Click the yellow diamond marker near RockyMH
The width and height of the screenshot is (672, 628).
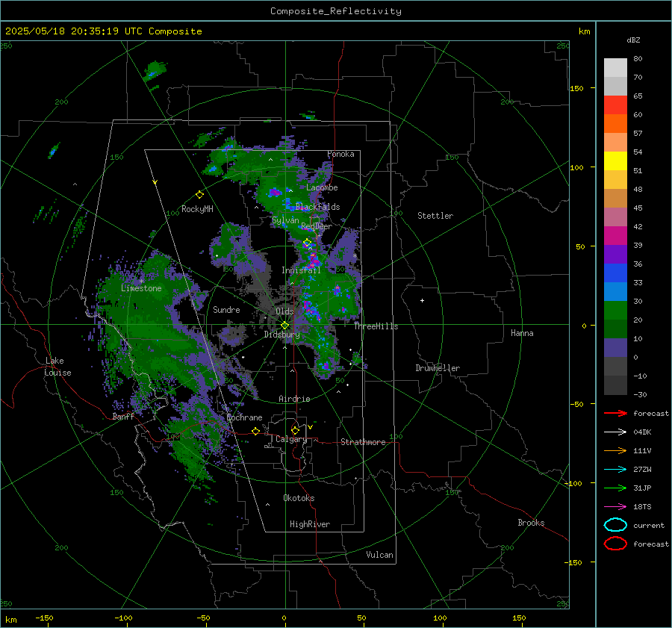click(x=199, y=195)
